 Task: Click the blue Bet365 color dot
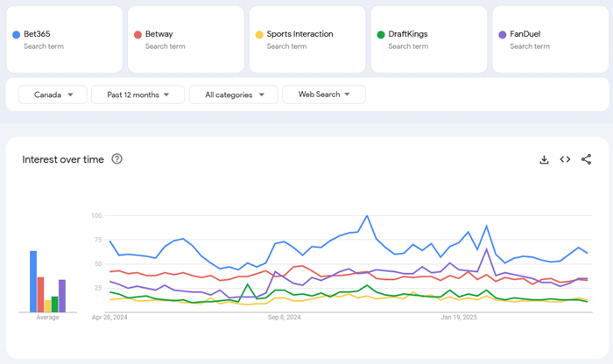[17, 35]
